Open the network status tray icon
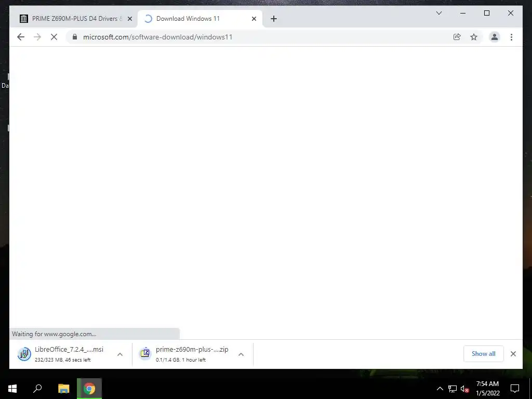532x399 pixels. [x=453, y=389]
